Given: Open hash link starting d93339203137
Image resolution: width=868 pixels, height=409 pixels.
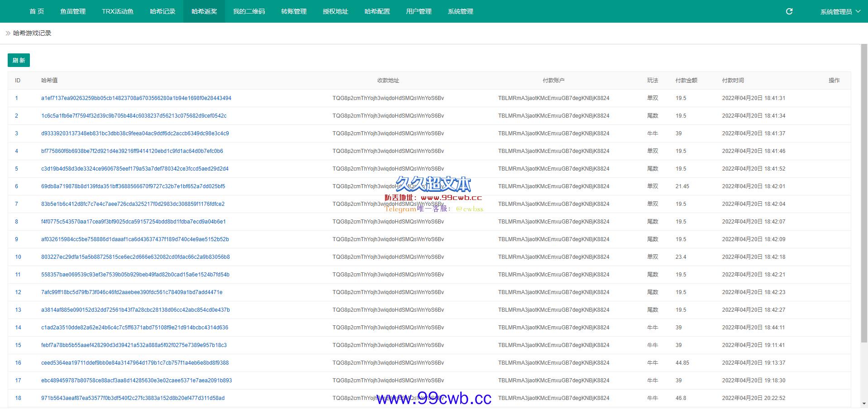Looking at the screenshot, I should pyautogui.click(x=135, y=133).
